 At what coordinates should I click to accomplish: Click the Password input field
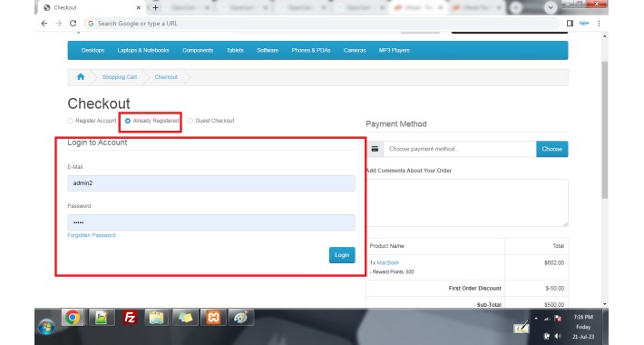(211, 222)
